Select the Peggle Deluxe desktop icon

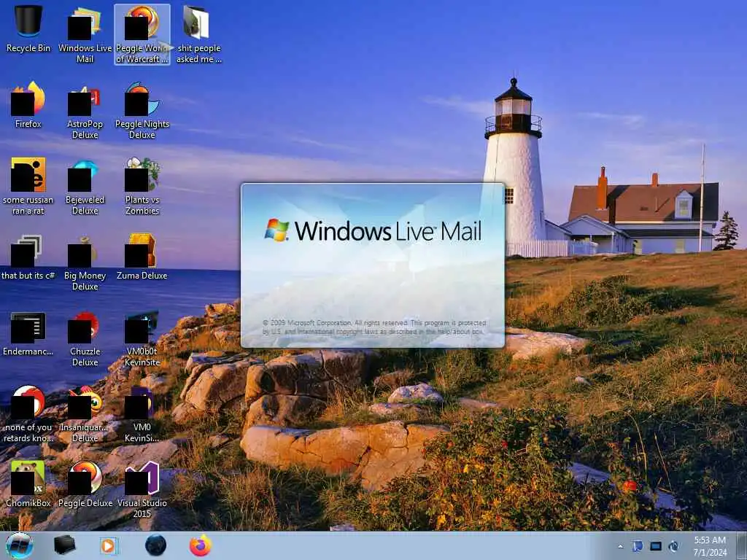pyautogui.click(x=85, y=483)
